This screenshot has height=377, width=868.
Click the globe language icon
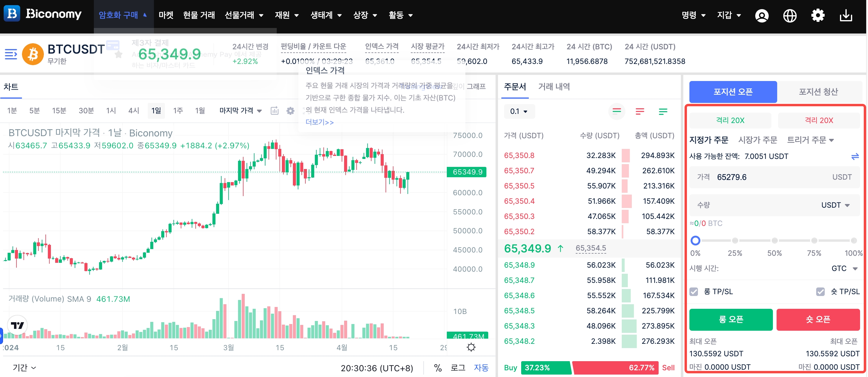click(x=789, y=16)
